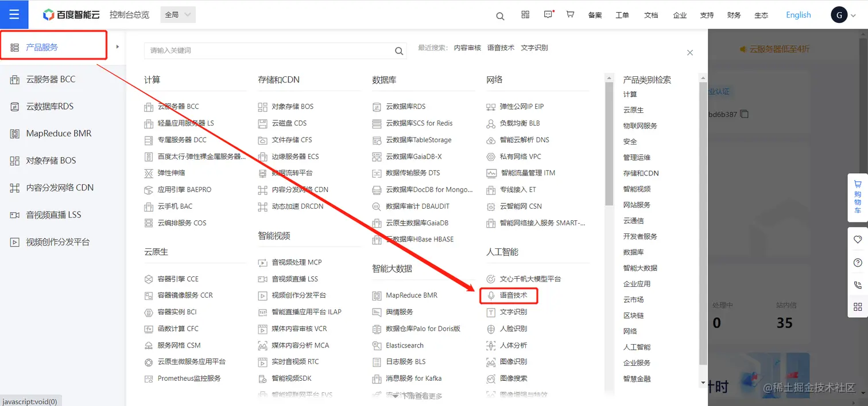Open the 财务 top menu
This screenshot has height=406, width=868.
coord(734,15)
